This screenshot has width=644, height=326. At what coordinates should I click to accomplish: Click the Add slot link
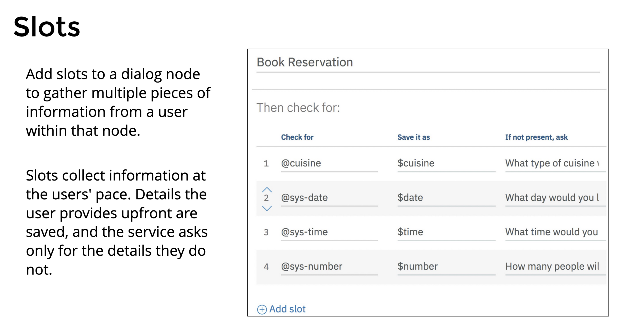pyautogui.click(x=287, y=309)
